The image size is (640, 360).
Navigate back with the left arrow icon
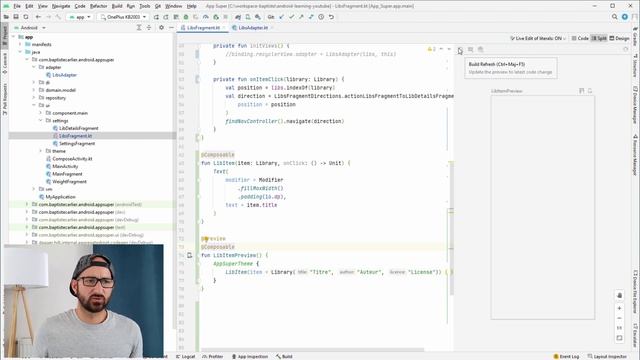pyautogui.click(x=38, y=17)
